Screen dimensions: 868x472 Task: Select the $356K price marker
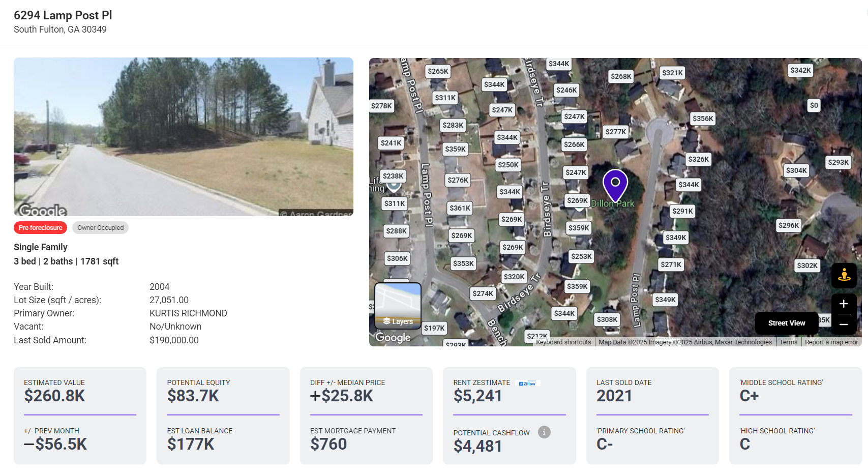coord(703,119)
